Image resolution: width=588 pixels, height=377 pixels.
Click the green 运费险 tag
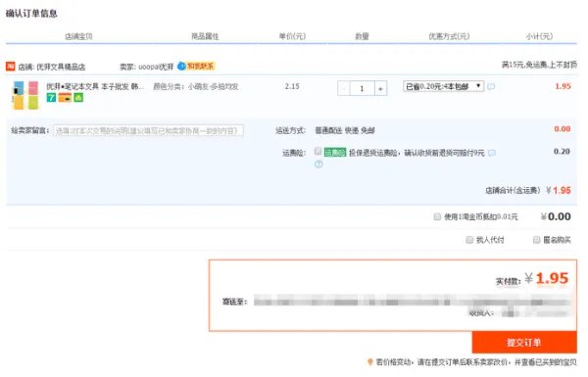pos(335,153)
